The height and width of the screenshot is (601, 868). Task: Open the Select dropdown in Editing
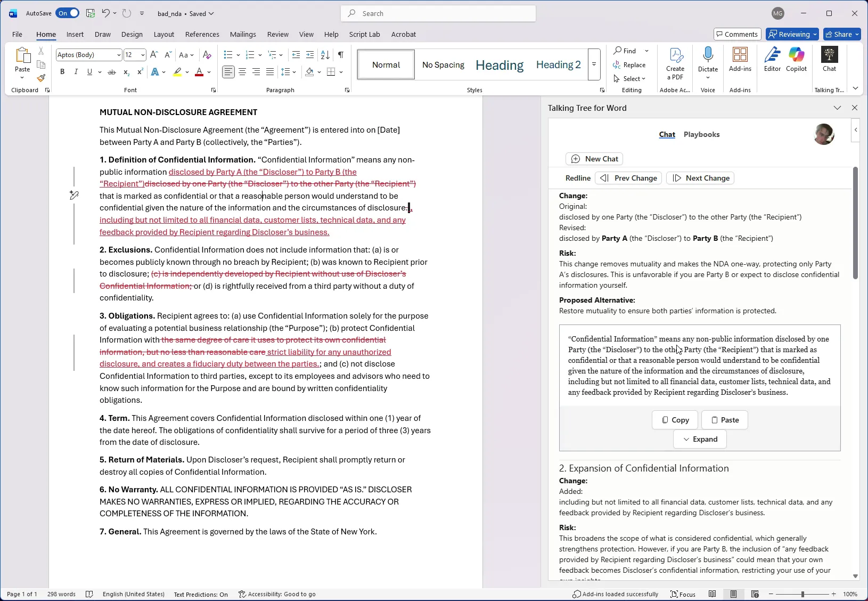(629, 78)
